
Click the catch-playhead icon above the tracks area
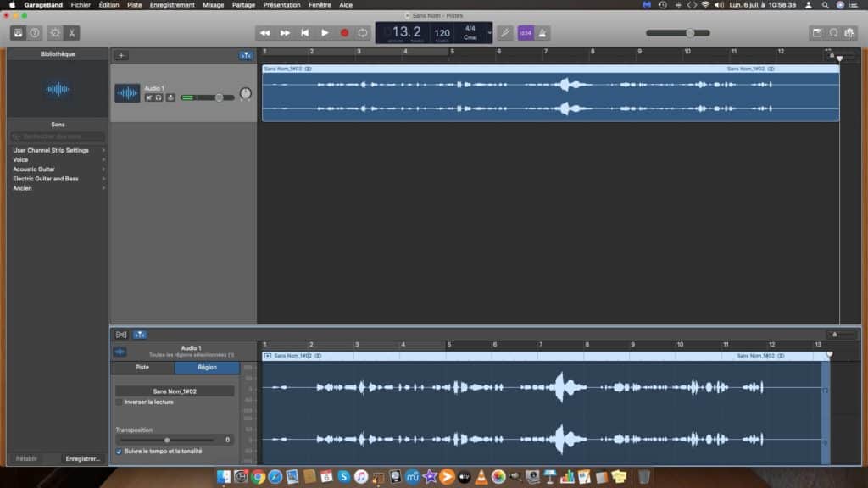click(x=246, y=54)
